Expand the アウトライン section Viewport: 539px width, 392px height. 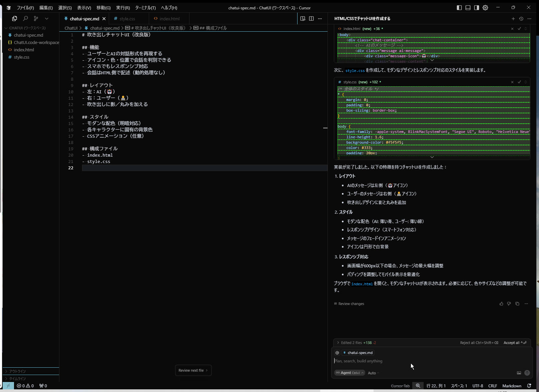[x=17, y=371]
